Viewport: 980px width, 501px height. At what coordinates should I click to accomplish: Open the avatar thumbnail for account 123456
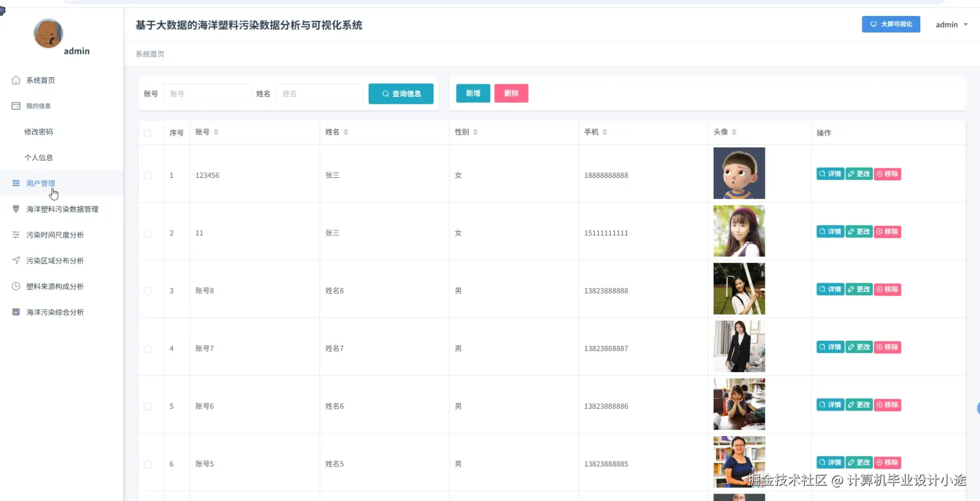739,174
